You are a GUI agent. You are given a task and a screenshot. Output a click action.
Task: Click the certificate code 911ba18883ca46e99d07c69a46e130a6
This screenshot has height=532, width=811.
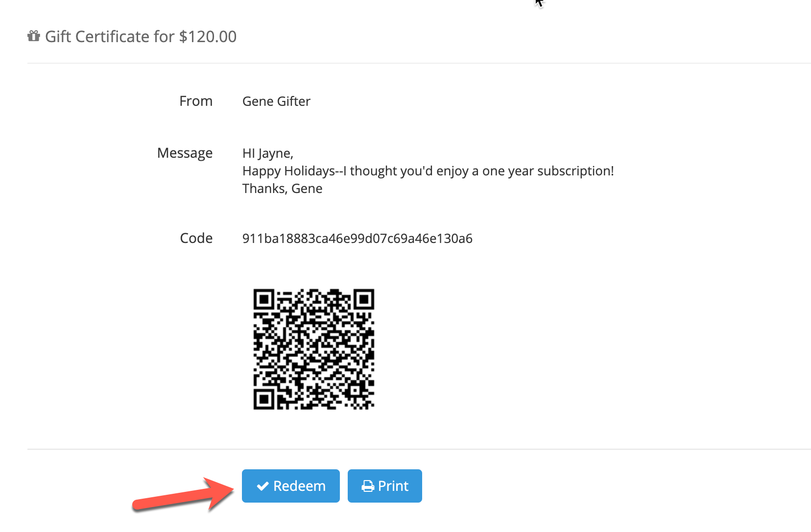(x=358, y=239)
